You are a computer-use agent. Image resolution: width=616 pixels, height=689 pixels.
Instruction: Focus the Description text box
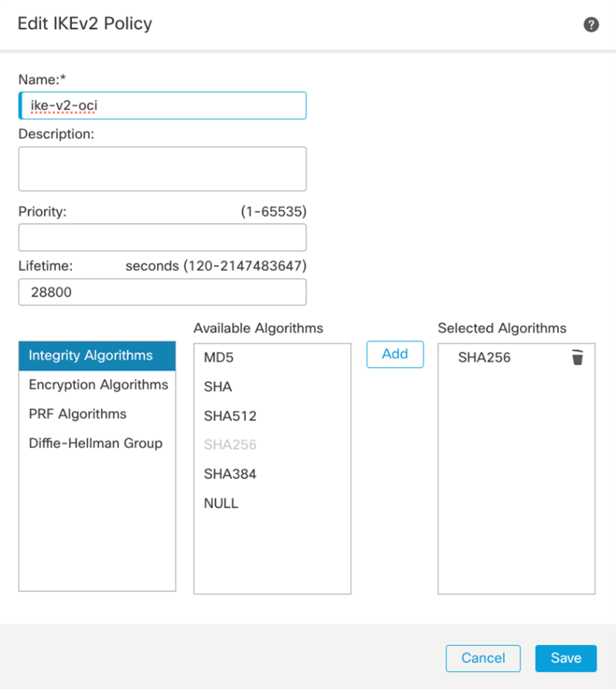coord(163,169)
